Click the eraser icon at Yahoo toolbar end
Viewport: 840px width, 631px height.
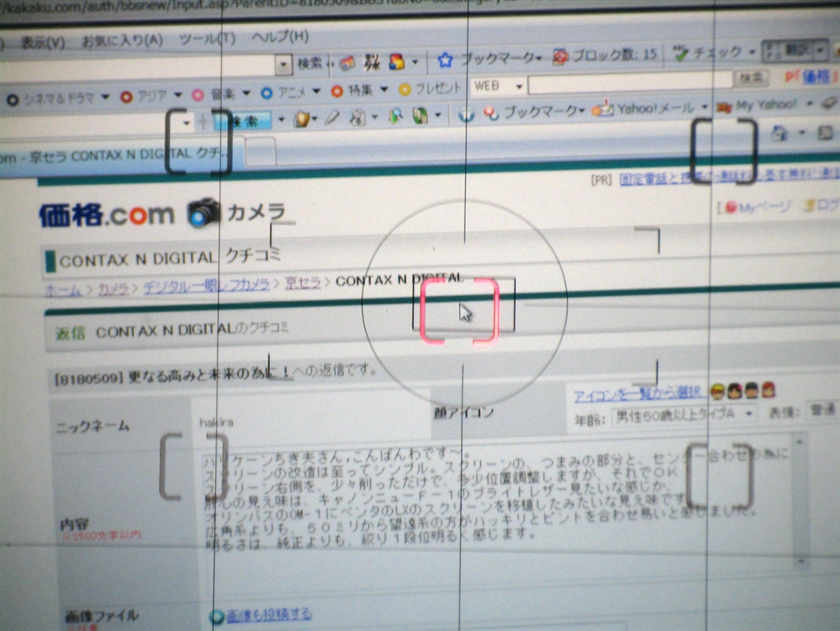tap(829, 103)
